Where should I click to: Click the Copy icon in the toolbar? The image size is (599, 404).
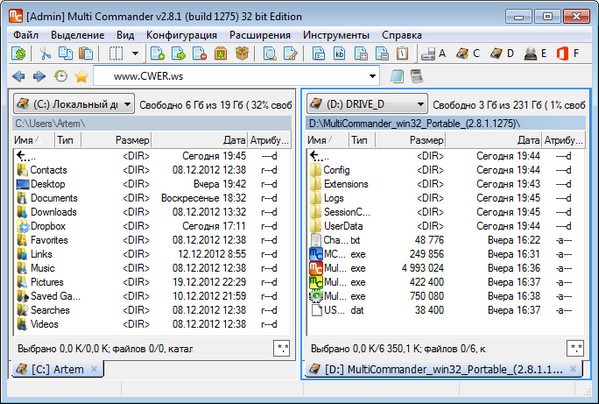click(65, 53)
